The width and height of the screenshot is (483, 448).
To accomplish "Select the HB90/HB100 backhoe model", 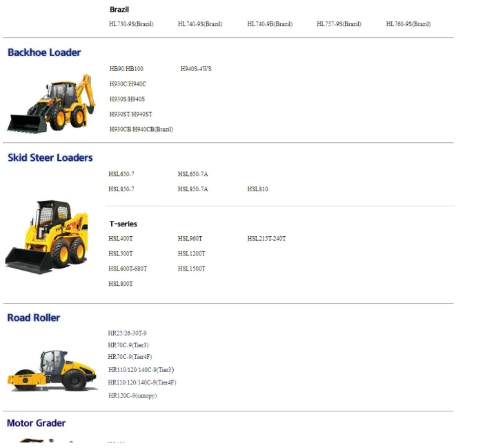I will pos(126,69).
